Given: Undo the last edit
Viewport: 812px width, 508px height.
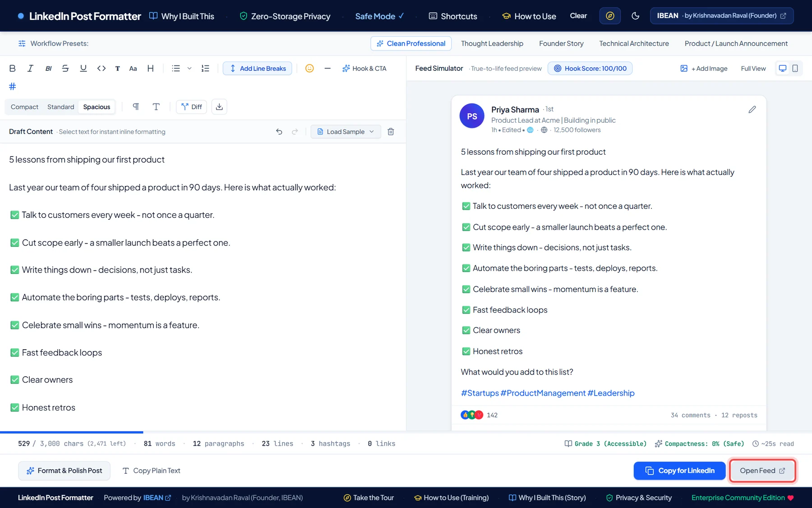Looking at the screenshot, I should click(x=279, y=132).
